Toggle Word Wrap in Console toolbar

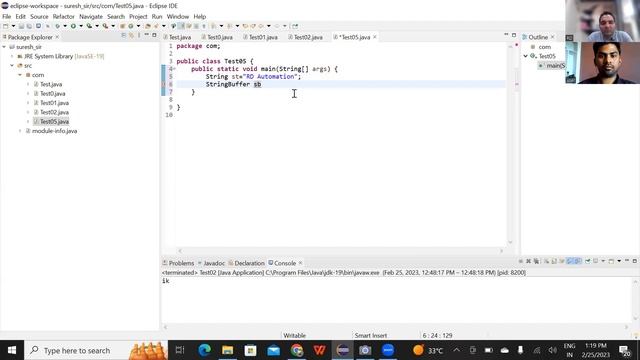(562, 261)
